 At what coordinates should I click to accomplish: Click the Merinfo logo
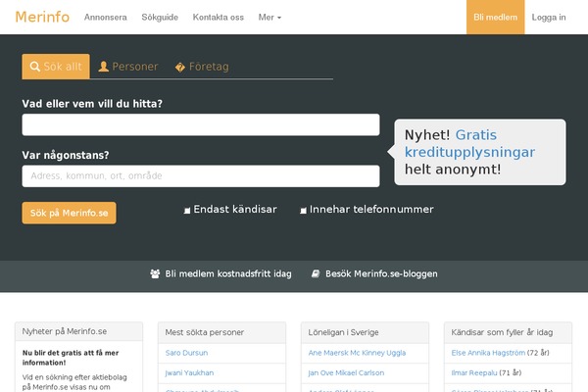click(42, 17)
